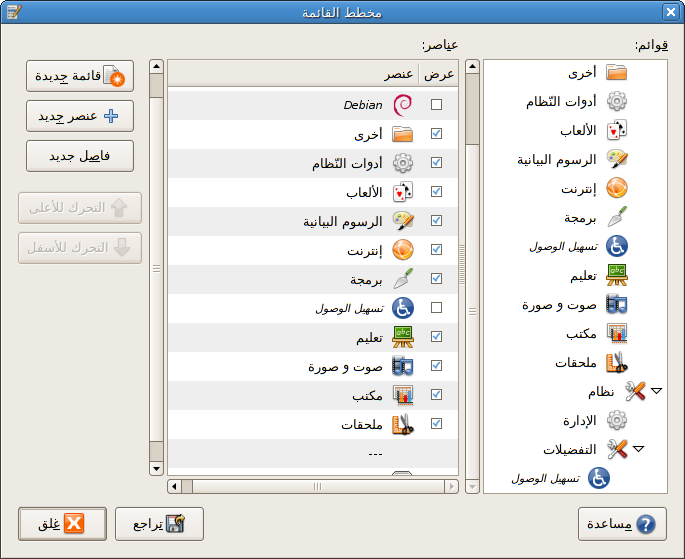Click the Sound & Video (صوت و صورة) icon in items list
Image resolution: width=685 pixels, height=559 pixels.
pos(402,366)
